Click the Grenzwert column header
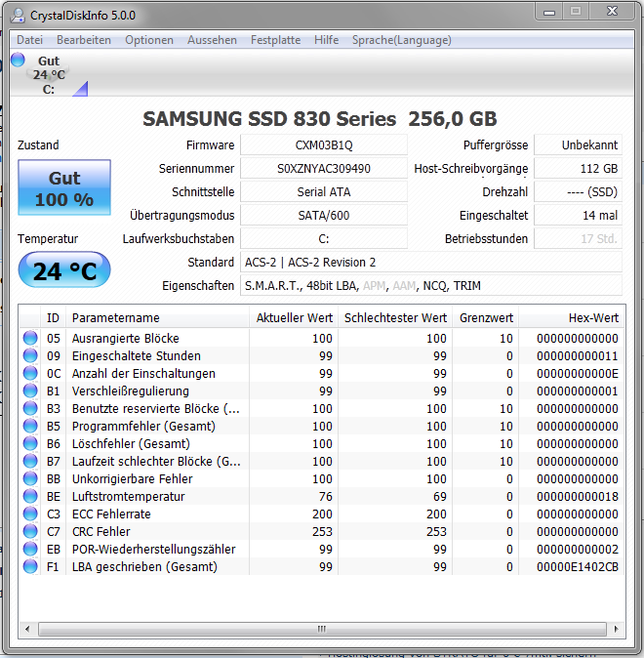This screenshot has width=644, height=658. pyautogui.click(x=486, y=318)
